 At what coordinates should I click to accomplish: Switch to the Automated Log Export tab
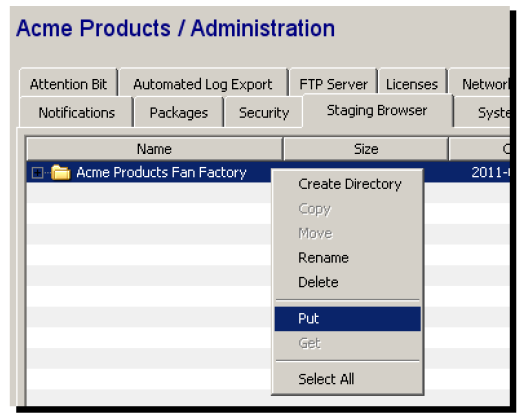pyautogui.click(x=203, y=84)
